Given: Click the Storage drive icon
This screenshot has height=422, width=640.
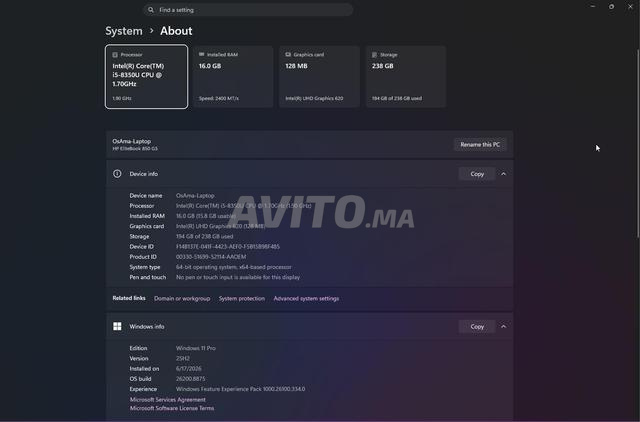Looking at the screenshot, I should click(x=374, y=55).
